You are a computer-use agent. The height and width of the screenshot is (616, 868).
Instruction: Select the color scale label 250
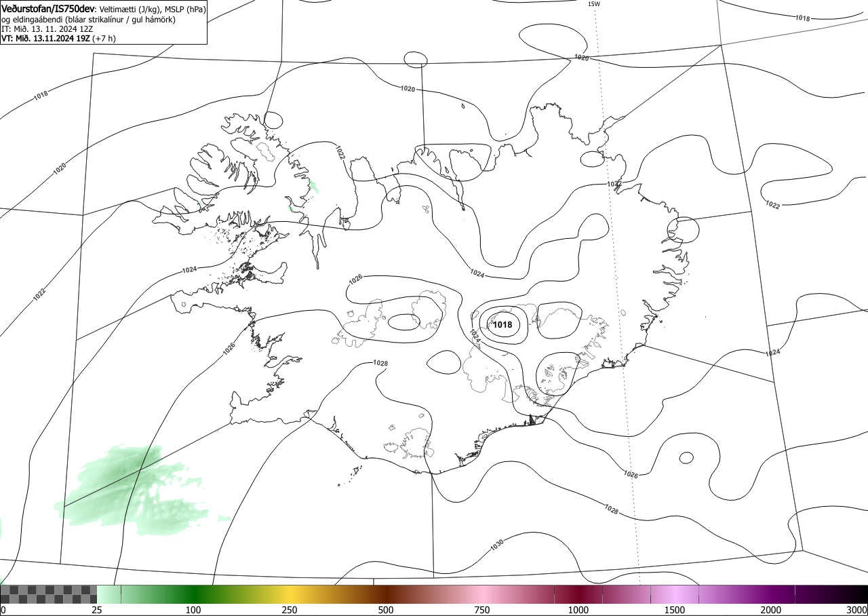click(x=290, y=610)
